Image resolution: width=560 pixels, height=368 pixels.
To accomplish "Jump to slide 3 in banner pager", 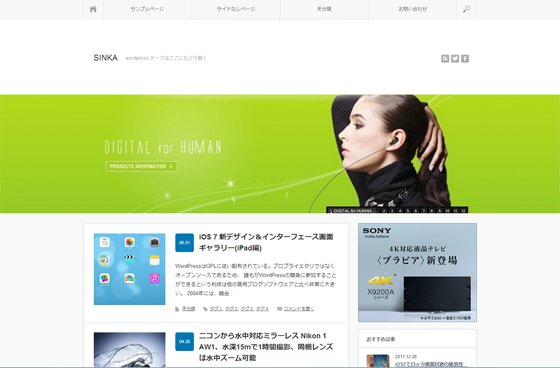I will click(392, 210).
